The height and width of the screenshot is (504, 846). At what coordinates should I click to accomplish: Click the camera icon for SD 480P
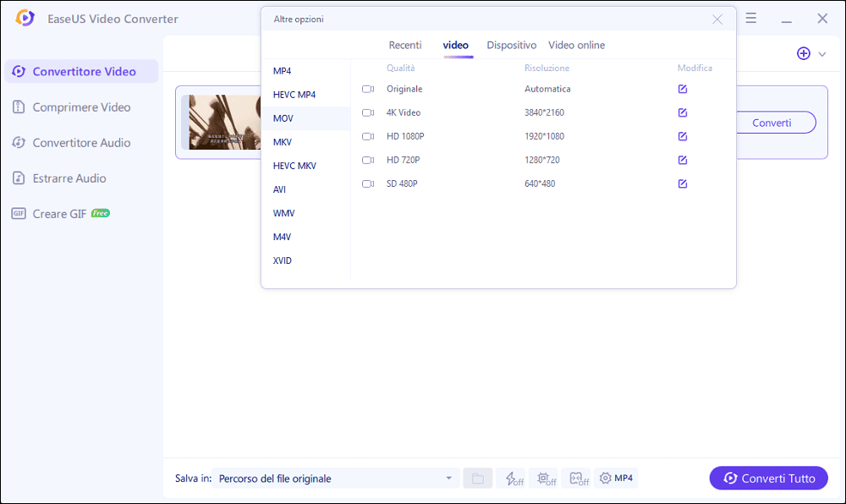click(x=368, y=184)
